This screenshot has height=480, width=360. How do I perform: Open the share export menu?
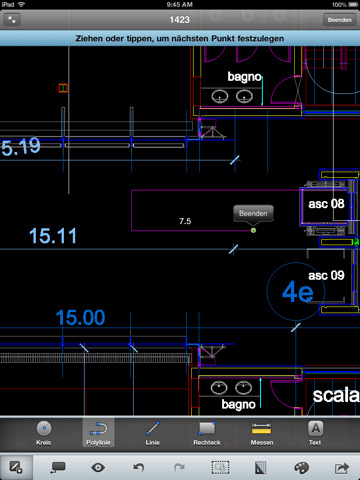point(342,468)
